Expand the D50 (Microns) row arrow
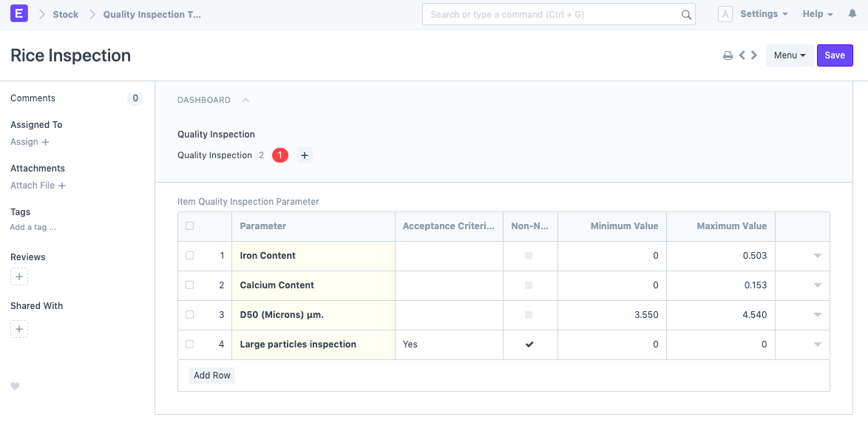868x431 pixels. click(x=817, y=315)
